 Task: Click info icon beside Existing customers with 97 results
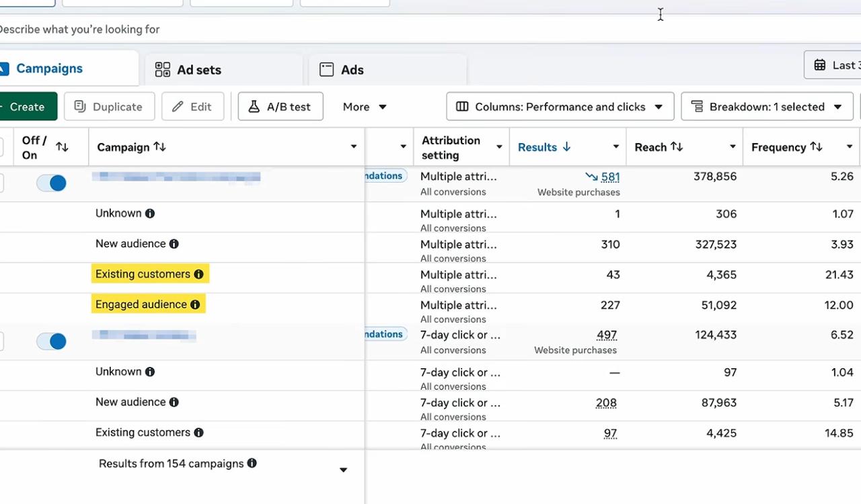point(198,433)
